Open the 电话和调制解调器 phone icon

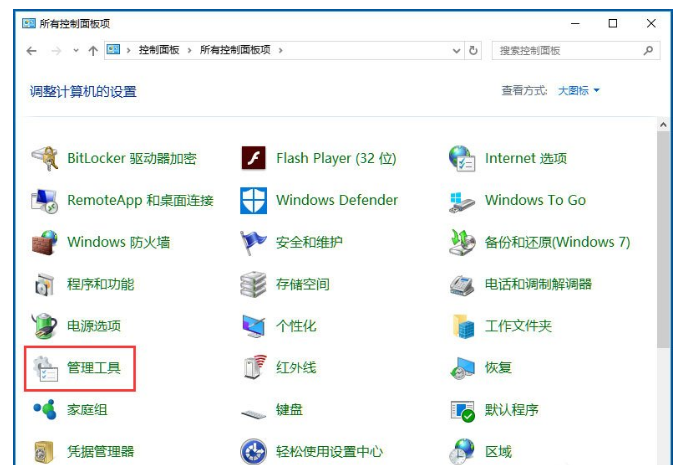(x=462, y=285)
